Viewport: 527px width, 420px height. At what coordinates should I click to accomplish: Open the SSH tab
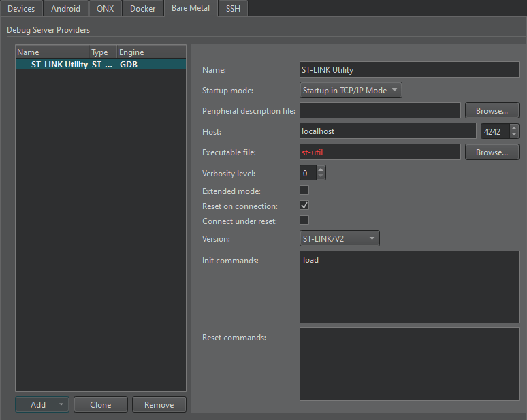(233, 9)
